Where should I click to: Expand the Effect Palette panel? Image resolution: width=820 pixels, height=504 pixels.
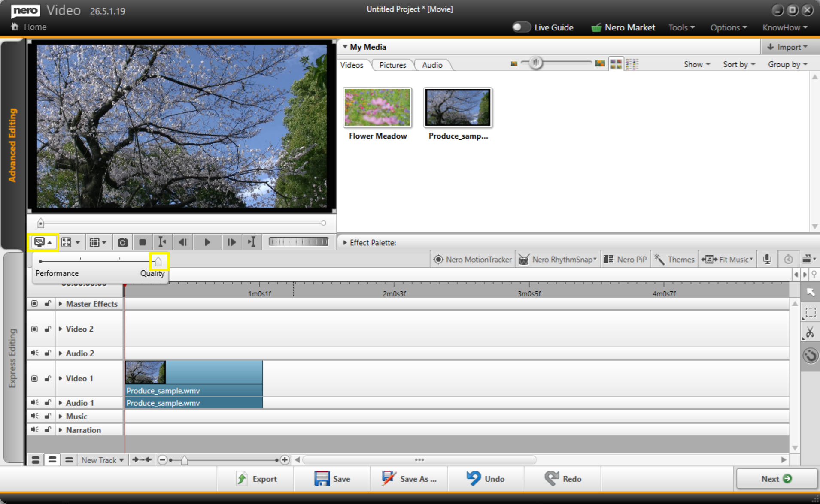pos(345,243)
